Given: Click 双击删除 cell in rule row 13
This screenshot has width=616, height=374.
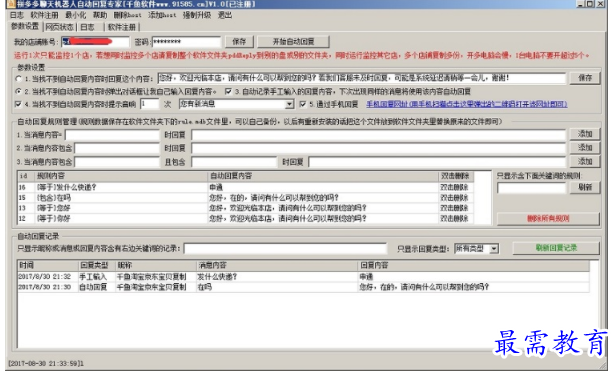Looking at the screenshot, I should click(455, 208).
